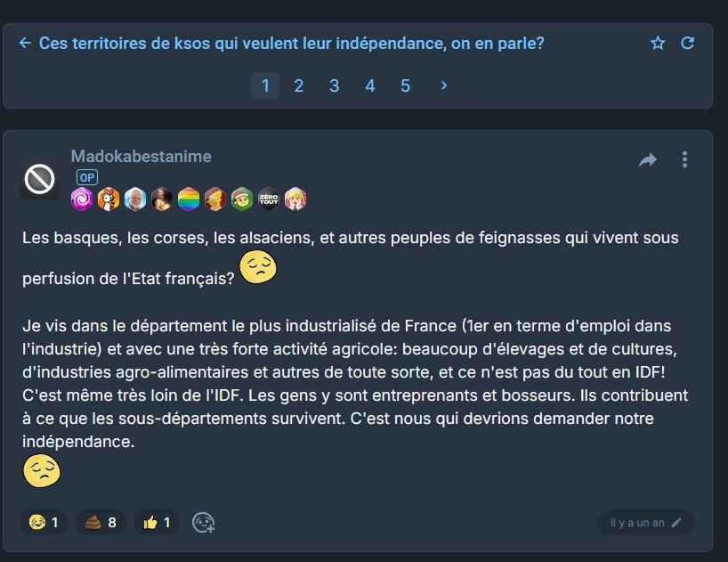Toggle the poop emoji reaction with 8 votes
The image size is (728, 562).
pos(101,523)
